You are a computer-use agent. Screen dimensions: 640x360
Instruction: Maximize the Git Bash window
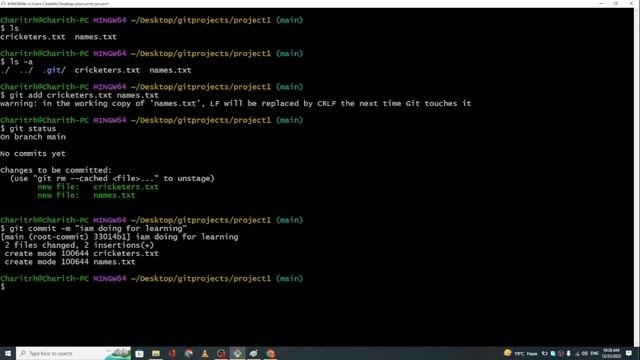pyautogui.click(x=616, y=3)
